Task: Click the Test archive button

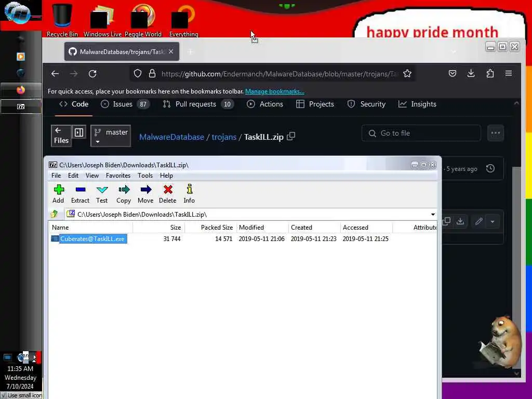Action: [x=102, y=194]
